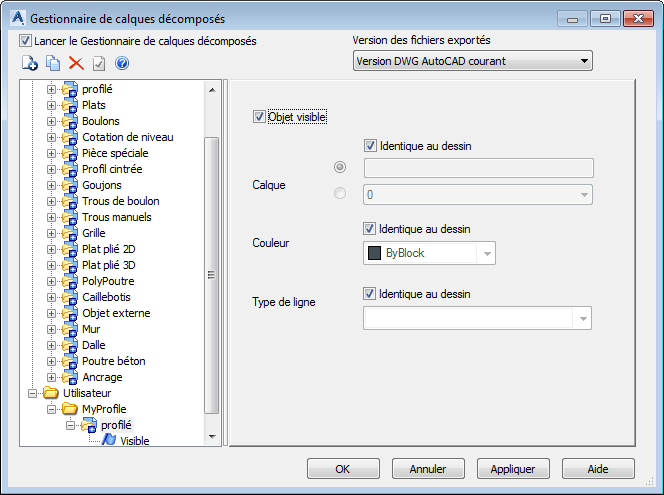The image size is (664, 495).
Task: Expand the Dalle tree node
Action: point(51,345)
